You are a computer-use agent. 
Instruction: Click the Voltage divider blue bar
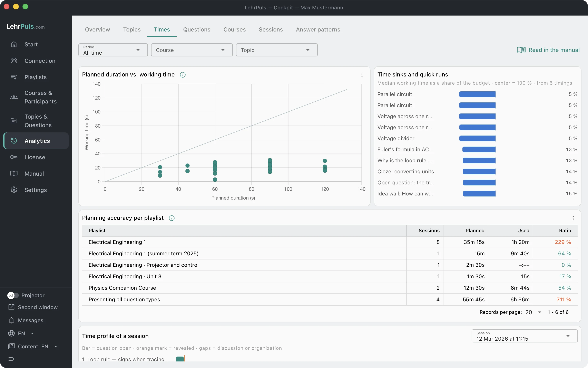pos(477,138)
